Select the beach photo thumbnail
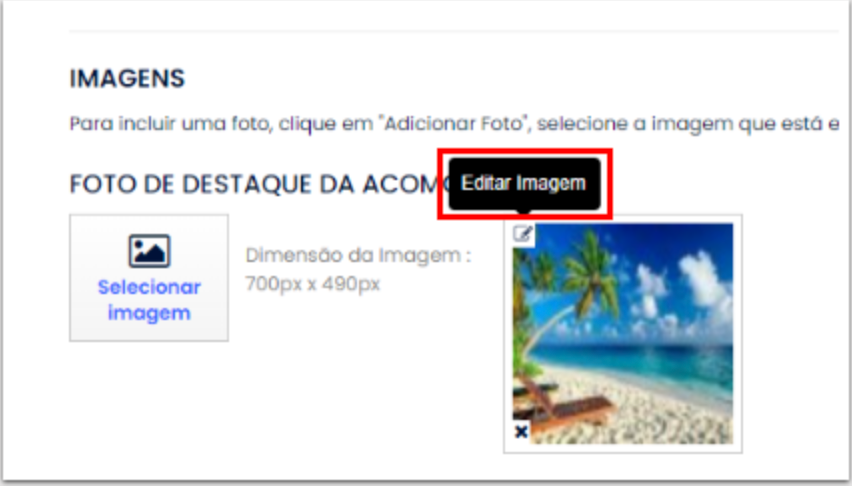Viewport: 852px width, 486px height. (x=623, y=333)
